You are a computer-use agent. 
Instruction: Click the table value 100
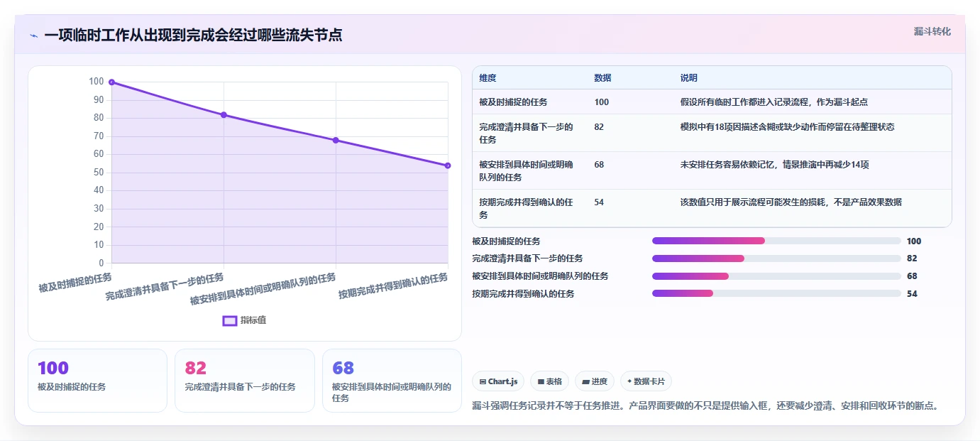[601, 102]
